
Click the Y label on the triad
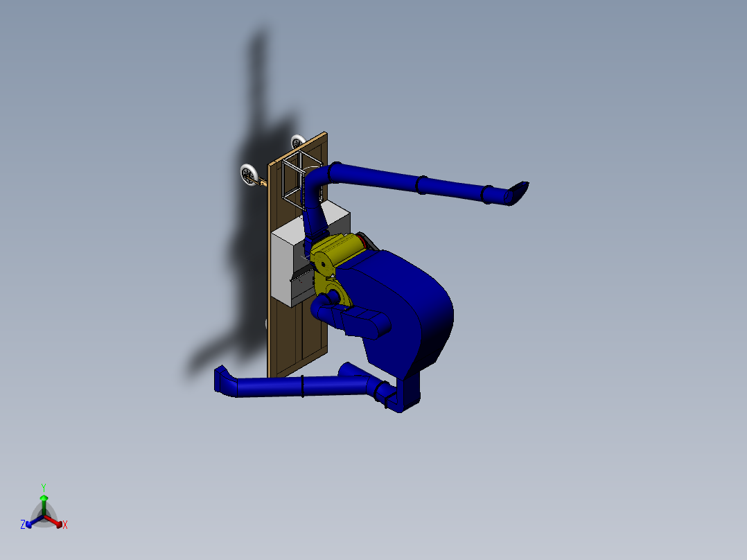pos(44,486)
